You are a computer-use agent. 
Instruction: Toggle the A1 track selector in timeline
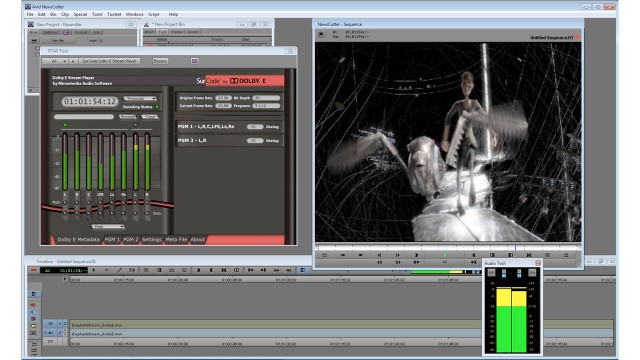click(50, 333)
